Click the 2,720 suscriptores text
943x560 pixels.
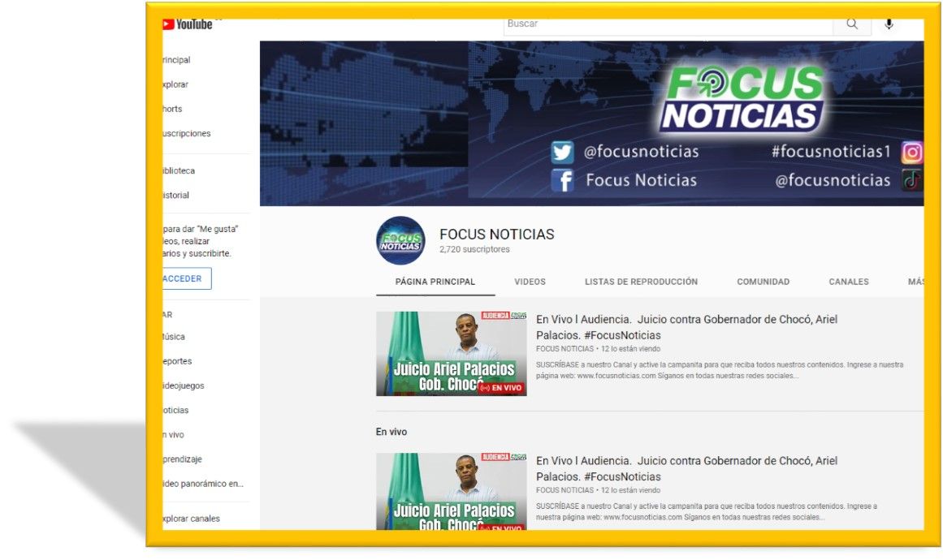coord(474,249)
